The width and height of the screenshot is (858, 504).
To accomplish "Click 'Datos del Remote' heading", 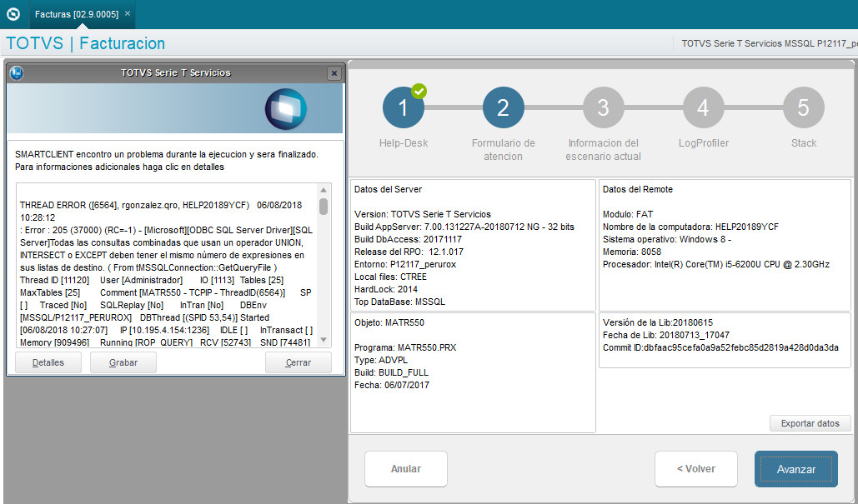I will [x=638, y=189].
